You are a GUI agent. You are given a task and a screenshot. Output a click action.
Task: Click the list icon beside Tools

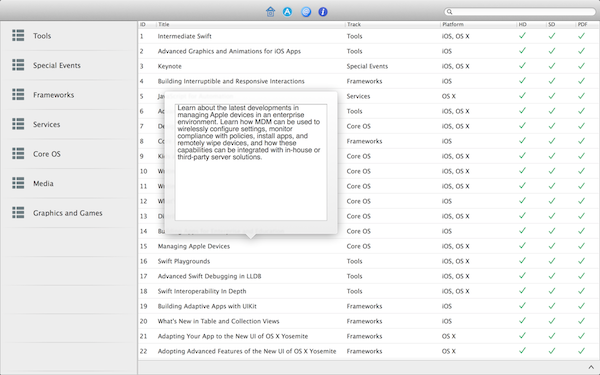pos(18,35)
